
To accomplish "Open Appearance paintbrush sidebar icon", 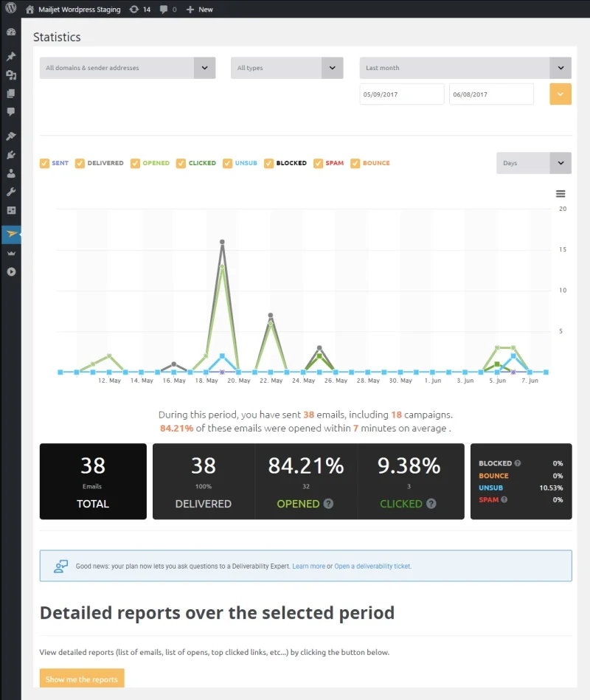I will [x=11, y=136].
